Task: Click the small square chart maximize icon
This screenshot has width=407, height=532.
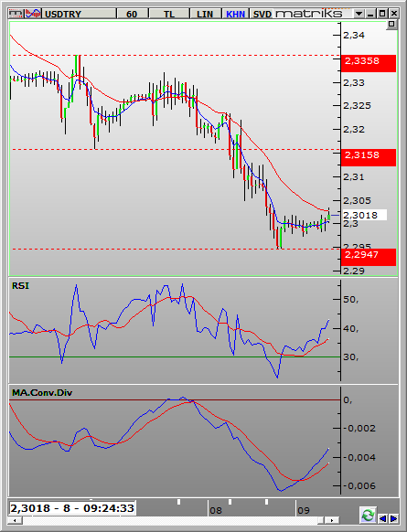Action: coord(391,24)
